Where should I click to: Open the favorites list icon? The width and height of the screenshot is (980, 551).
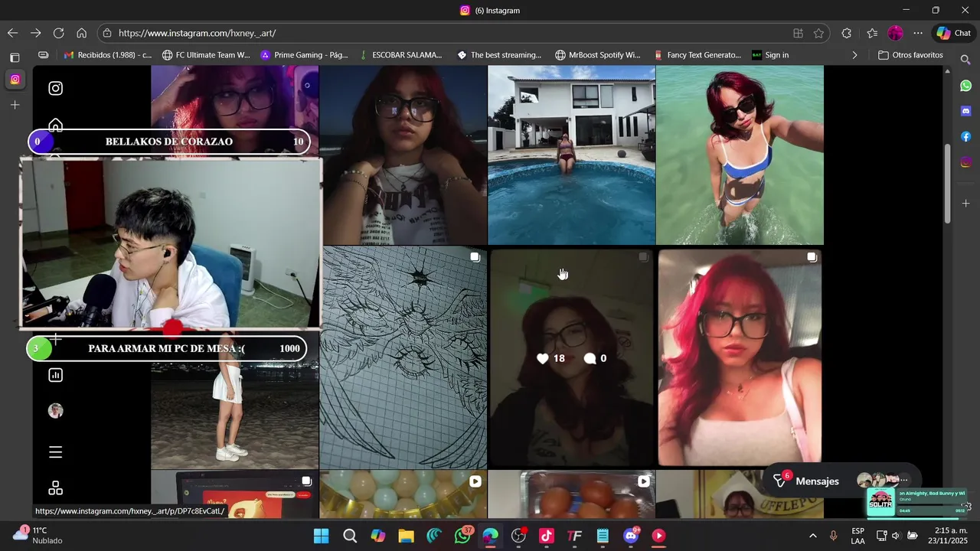872,33
